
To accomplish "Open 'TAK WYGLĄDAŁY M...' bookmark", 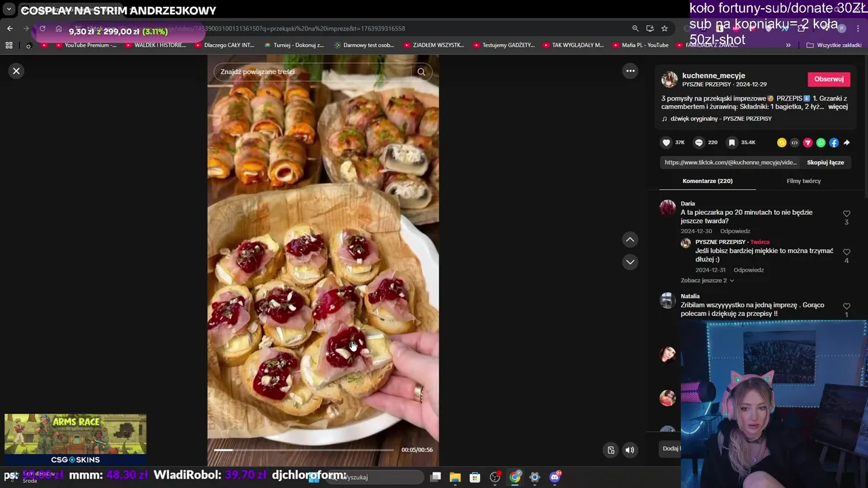I will pos(573,45).
